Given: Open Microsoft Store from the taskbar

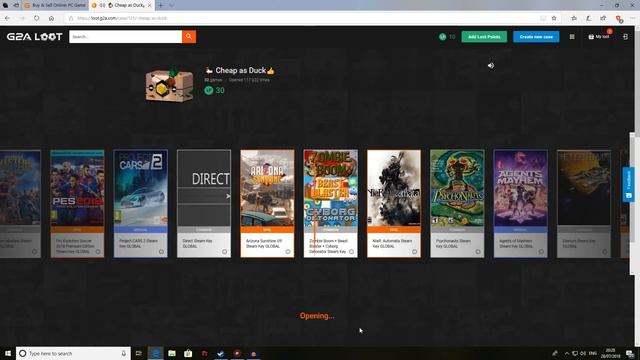Looking at the screenshot, I should click(x=188, y=353).
